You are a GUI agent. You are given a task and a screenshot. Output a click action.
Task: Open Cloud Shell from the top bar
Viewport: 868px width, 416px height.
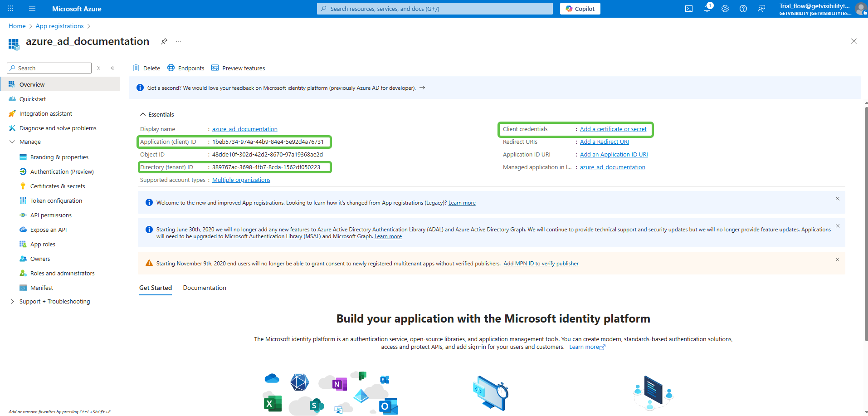click(x=688, y=9)
